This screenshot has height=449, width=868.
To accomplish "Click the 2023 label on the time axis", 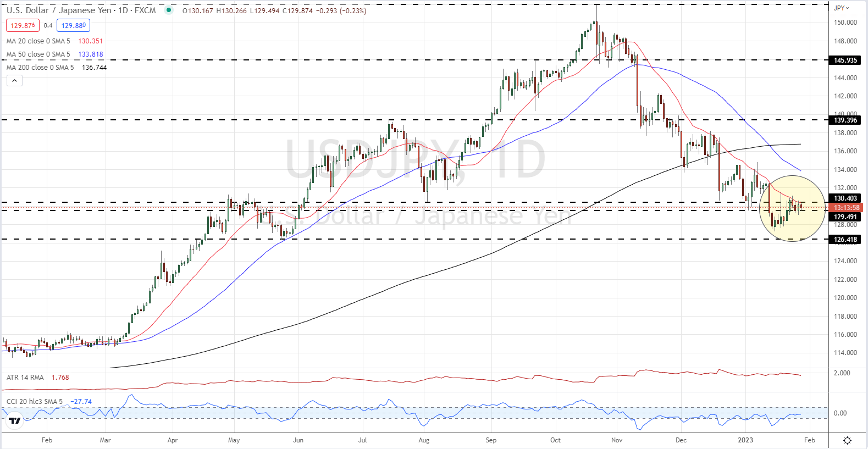I will [x=745, y=440].
